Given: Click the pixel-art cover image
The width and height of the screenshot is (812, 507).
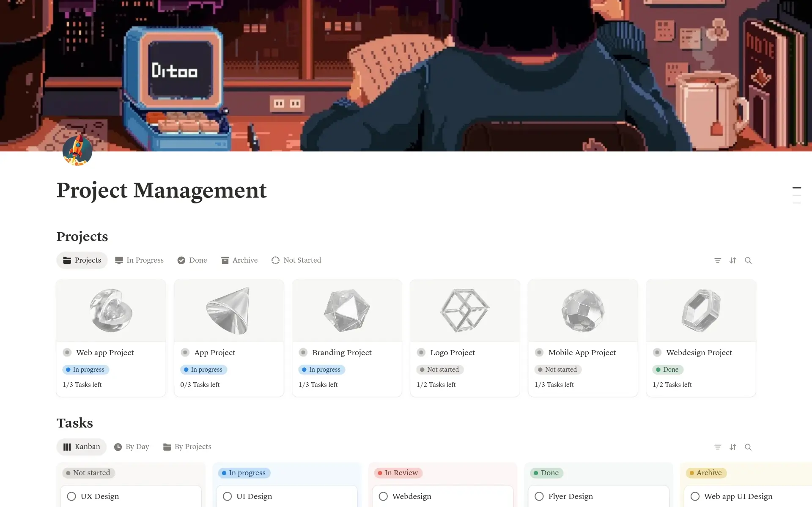Looking at the screenshot, I should pos(406,76).
